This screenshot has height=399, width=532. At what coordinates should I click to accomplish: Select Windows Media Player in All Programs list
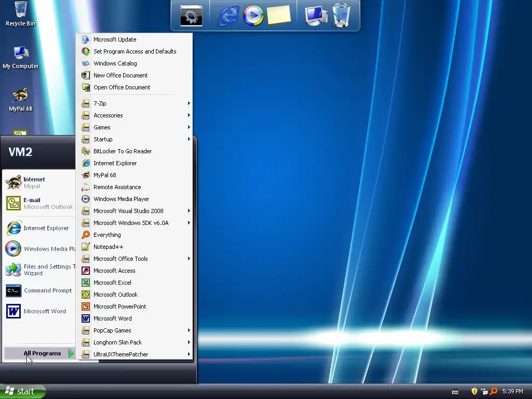[x=135, y=199]
